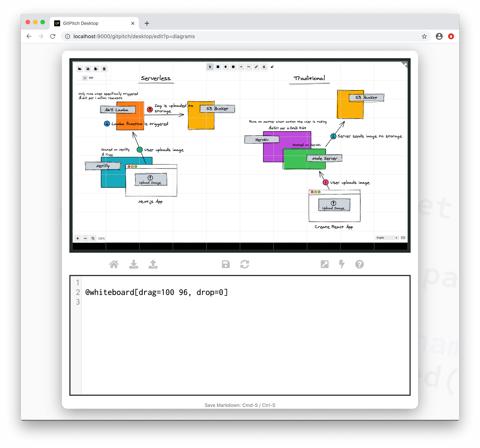Bookmark this page with the star
The width and height of the screenshot is (480, 448).
[425, 36]
